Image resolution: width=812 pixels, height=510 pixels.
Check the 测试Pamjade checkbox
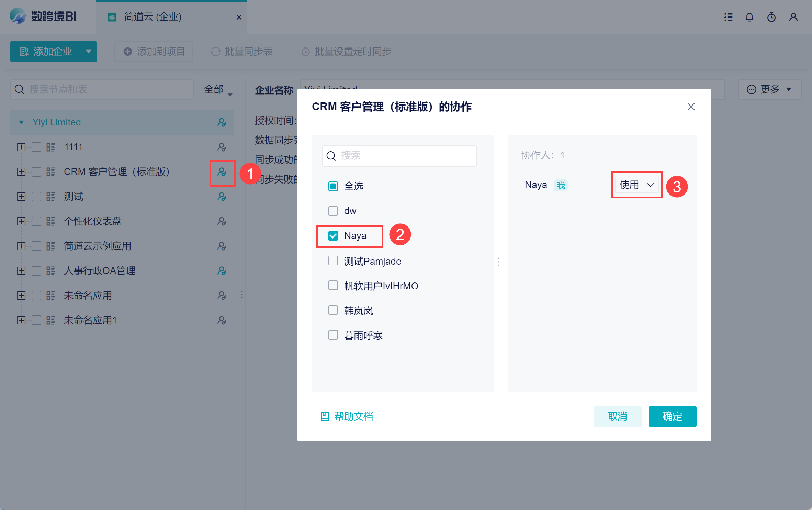click(x=333, y=261)
